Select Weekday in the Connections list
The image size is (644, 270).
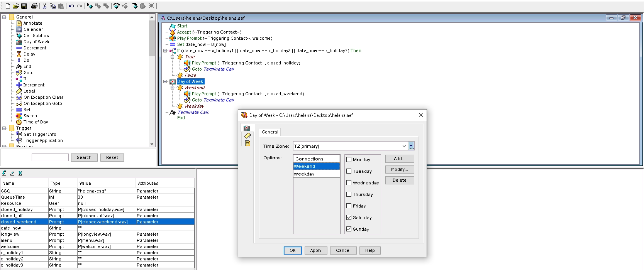pyautogui.click(x=316, y=174)
